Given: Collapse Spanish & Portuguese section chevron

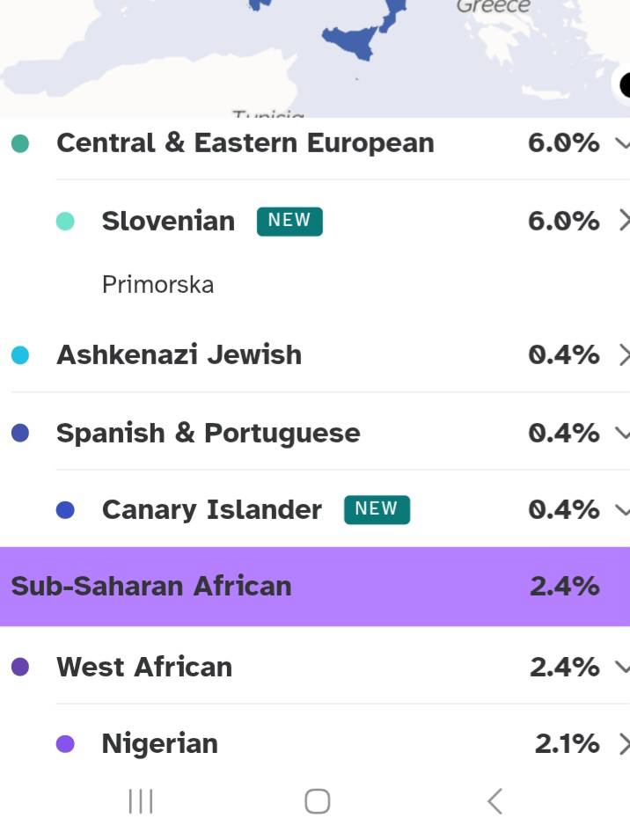Looking at the screenshot, I should (x=622, y=433).
